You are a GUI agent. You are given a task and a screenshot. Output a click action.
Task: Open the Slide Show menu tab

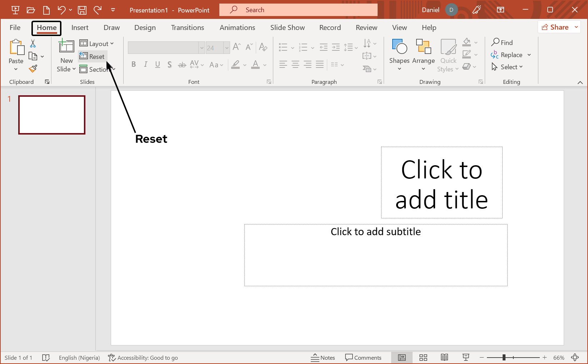(x=287, y=27)
